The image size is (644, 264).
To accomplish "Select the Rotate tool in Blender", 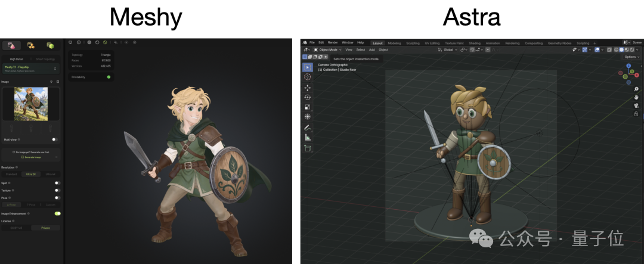I will pyautogui.click(x=307, y=97).
